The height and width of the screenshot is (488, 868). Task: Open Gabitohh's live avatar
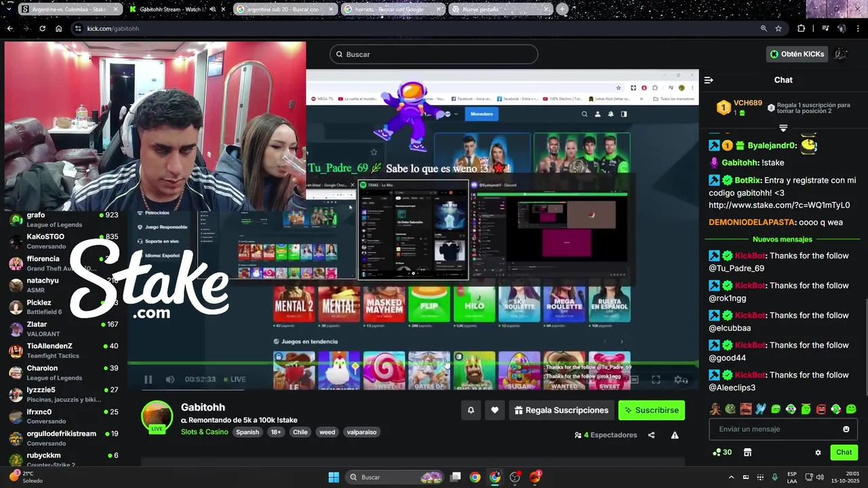coord(157,416)
